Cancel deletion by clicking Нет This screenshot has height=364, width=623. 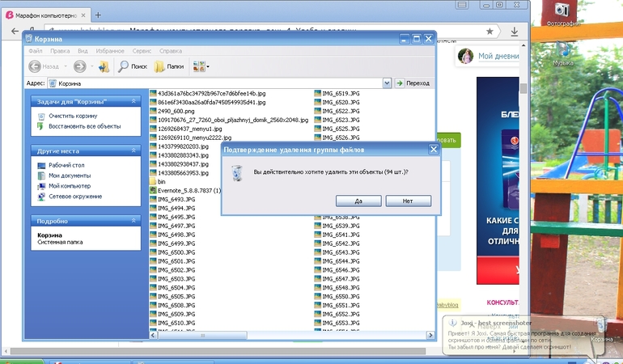408,201
